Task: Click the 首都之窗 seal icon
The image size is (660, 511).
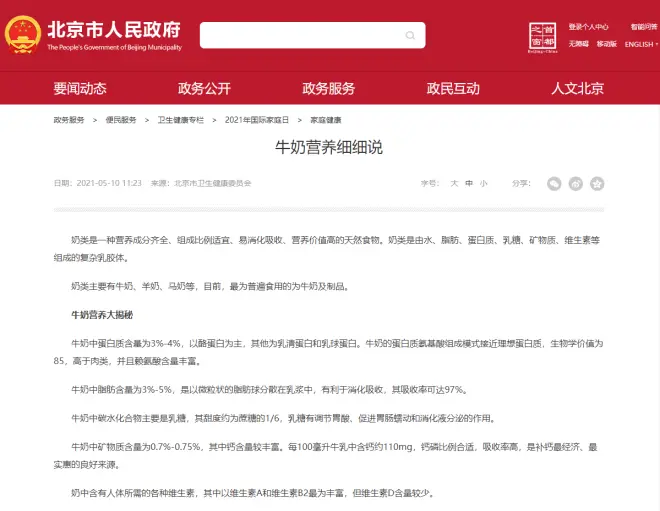Action: click(541, 36)
